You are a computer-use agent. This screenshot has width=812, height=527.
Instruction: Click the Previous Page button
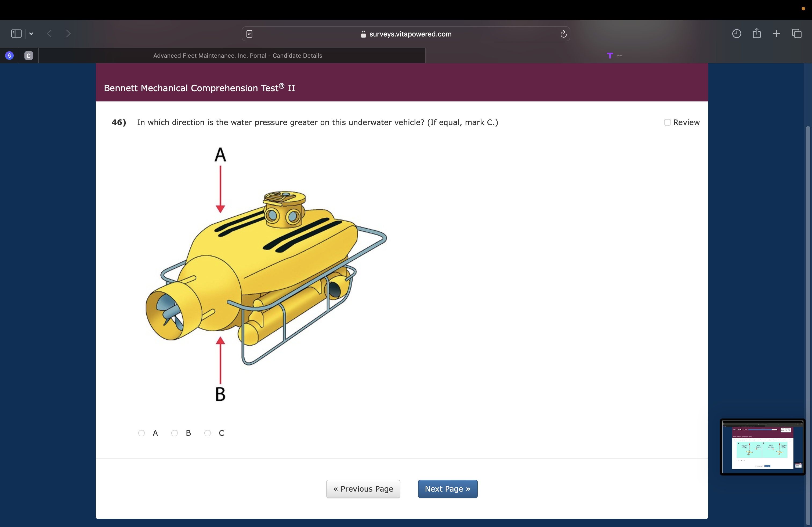click(363, 489)
